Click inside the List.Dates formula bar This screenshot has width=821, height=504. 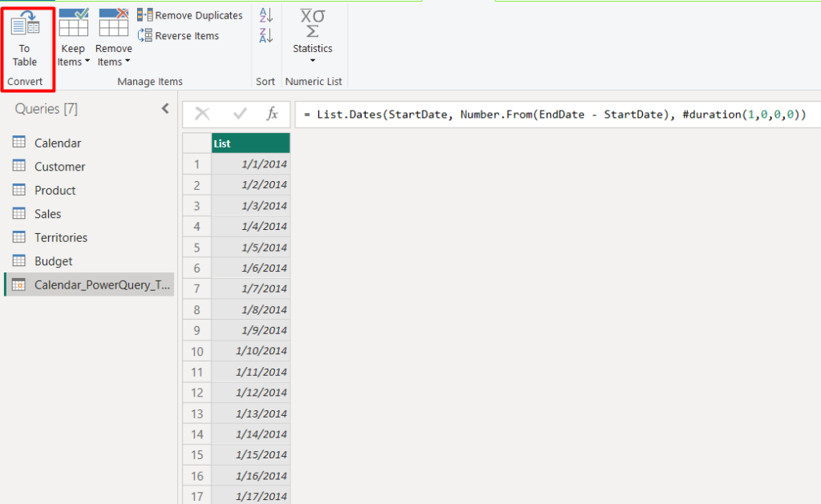(x=558, y=115)
